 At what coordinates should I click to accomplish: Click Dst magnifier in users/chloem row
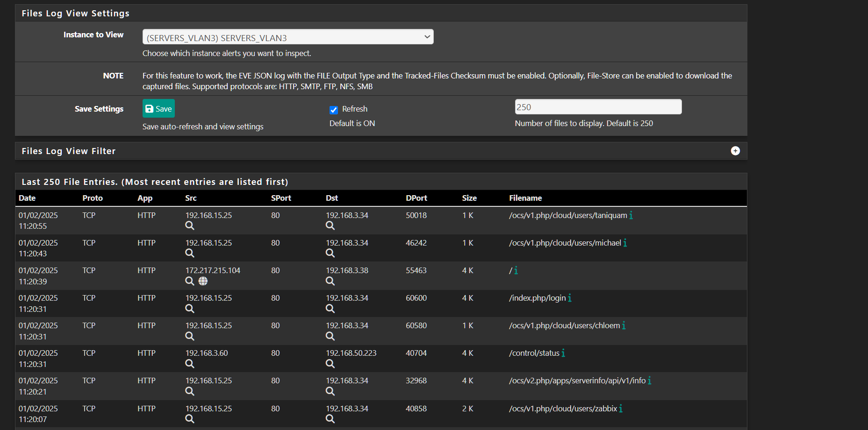click(x=330, y=336)
